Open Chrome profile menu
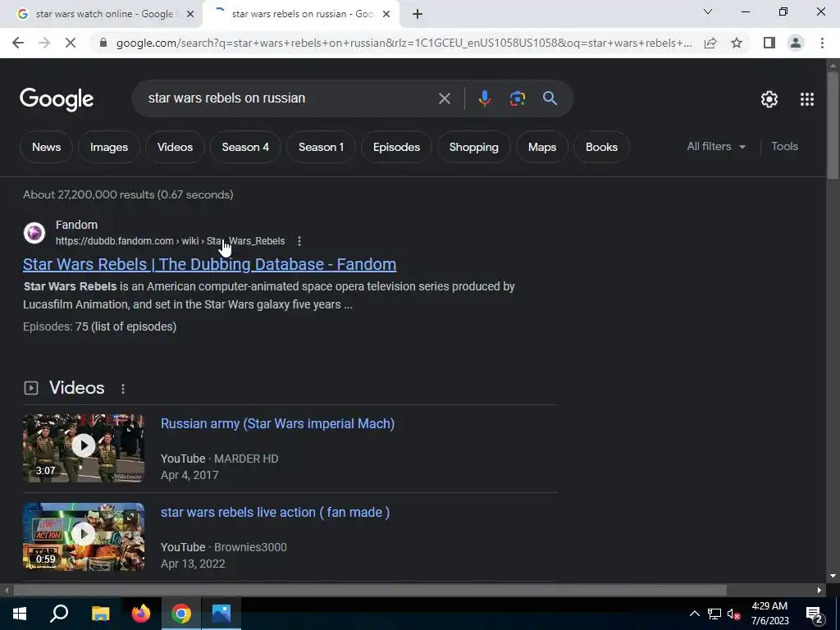 coord(796,43)
